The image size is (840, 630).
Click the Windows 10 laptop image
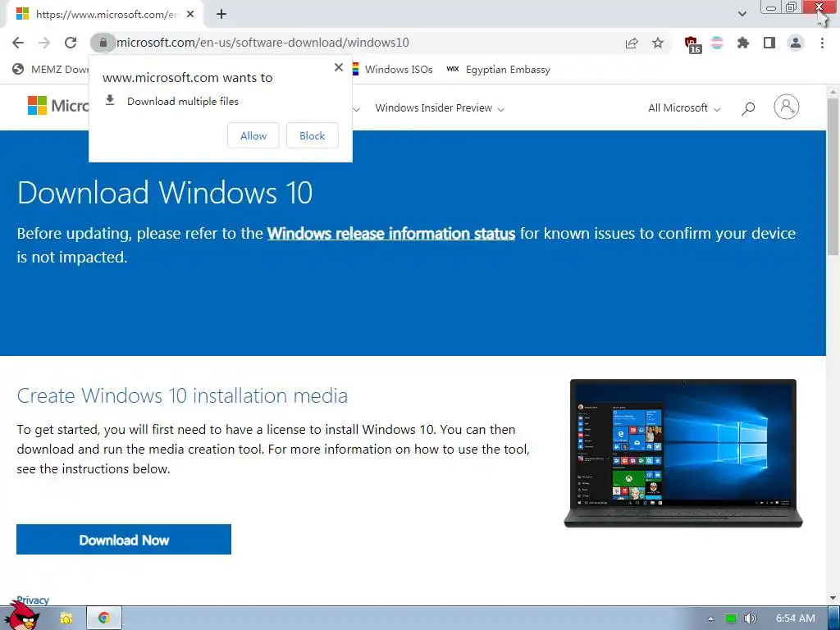point(683,453)
